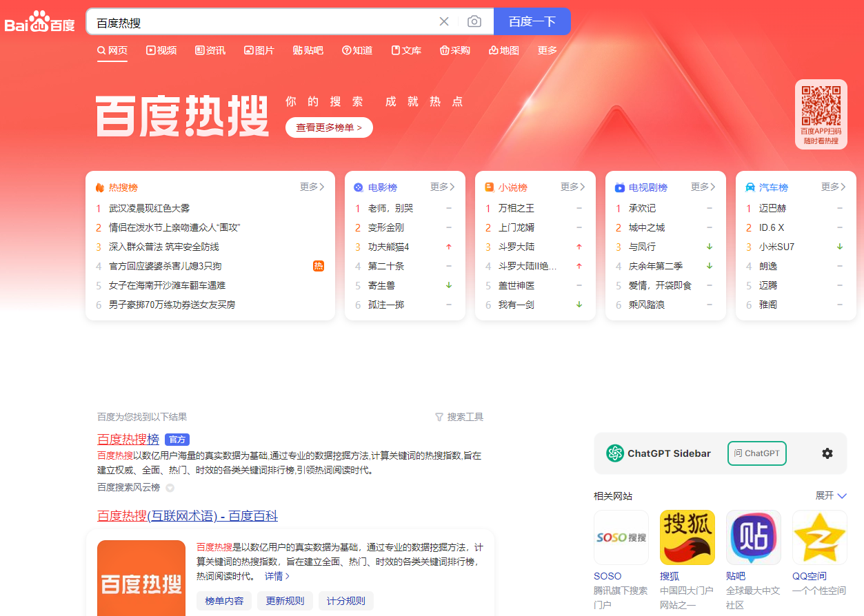Click the 官方 badge beside 百度热搜榜
Image resolution: width=864 pixels, height=616 pixels.
[x=177, y=440]
